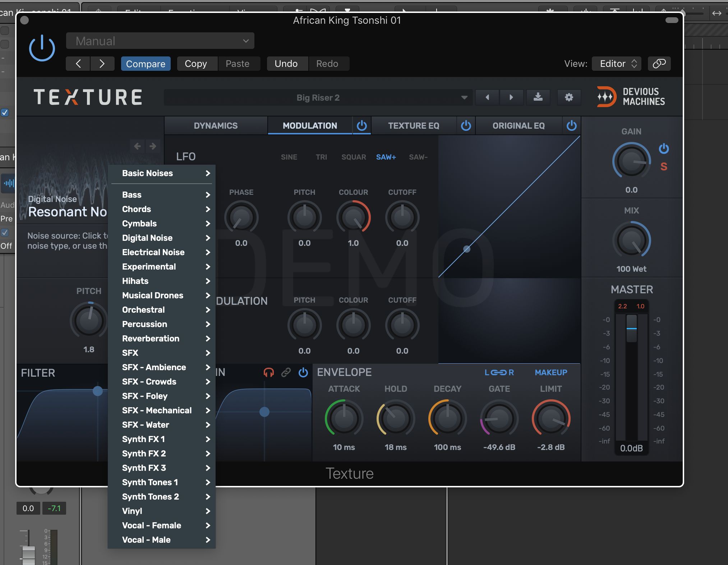Load next Texture preset
Image resolution: width=728 pixels, height=565 pixels.
click(511, 97)
